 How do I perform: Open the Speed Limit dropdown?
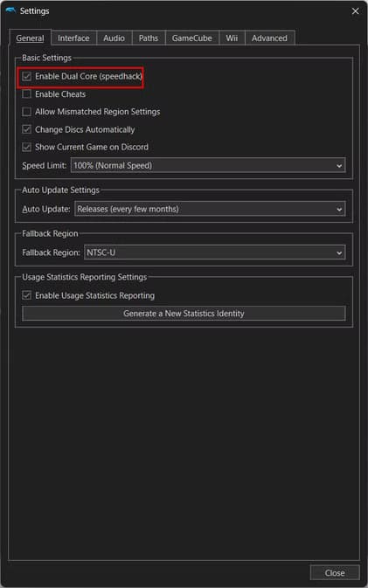point(208,165)
